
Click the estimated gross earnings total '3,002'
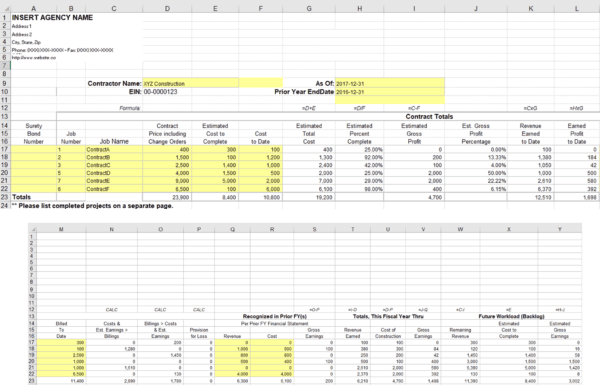pyautogui.click(x=559, y=381)
